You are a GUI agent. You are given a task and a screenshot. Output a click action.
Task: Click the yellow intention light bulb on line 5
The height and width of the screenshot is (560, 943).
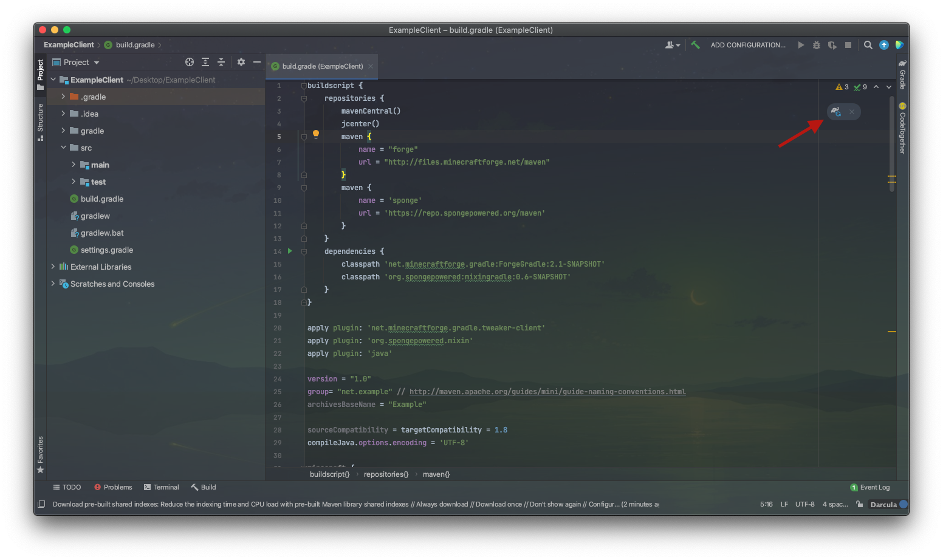(316, 134)
